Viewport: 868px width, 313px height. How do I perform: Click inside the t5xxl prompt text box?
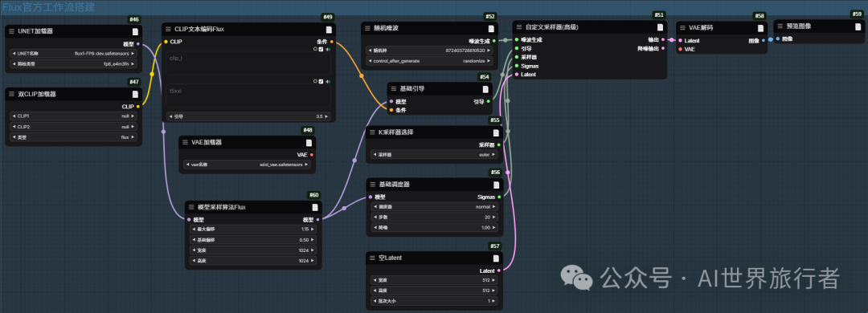[x=248, y=96]
